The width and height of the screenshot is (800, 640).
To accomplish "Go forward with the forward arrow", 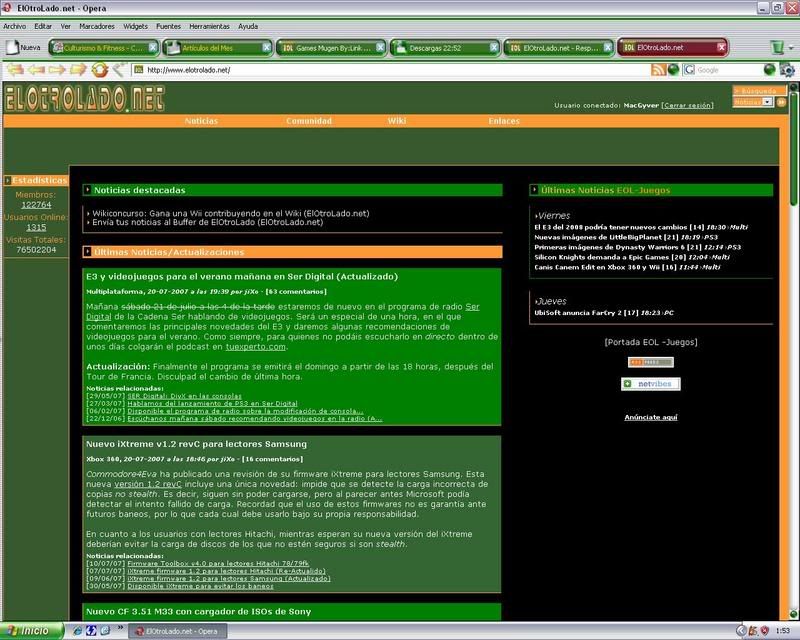I will pyautogui.click(x=57, y=69).
